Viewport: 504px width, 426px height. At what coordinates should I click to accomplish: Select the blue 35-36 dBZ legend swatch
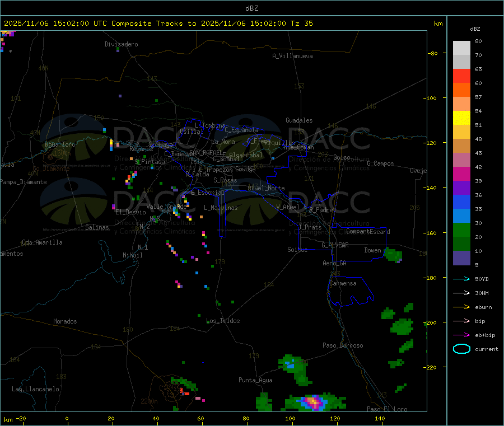(x=461, y=202)
